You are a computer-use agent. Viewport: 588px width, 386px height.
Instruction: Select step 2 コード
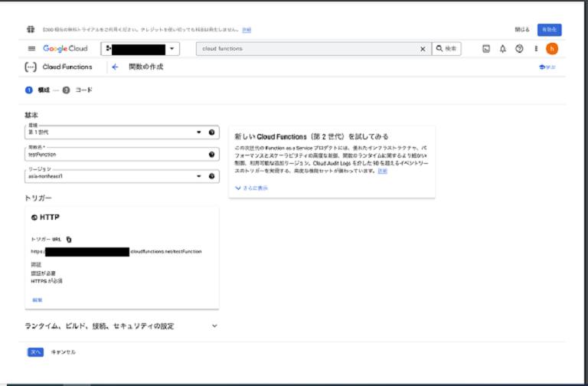[x=77, y=90]
